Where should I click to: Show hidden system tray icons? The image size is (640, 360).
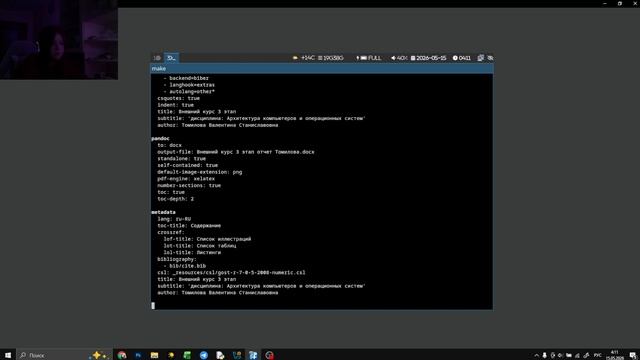(x=536, y=356)
